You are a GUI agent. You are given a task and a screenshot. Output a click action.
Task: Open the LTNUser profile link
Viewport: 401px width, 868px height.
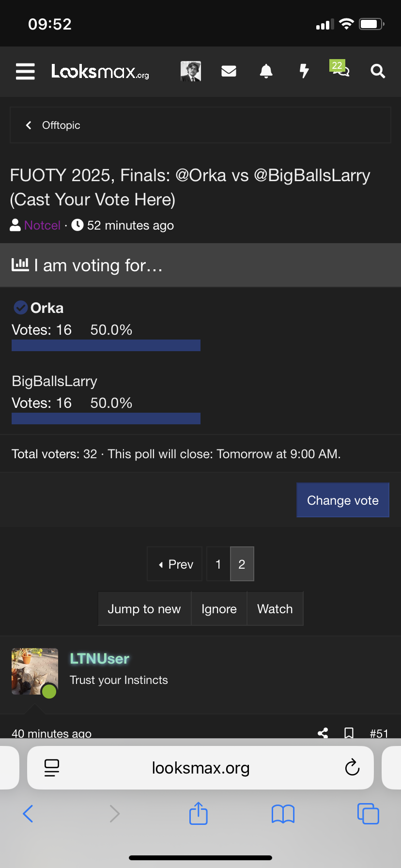[99, 659]
